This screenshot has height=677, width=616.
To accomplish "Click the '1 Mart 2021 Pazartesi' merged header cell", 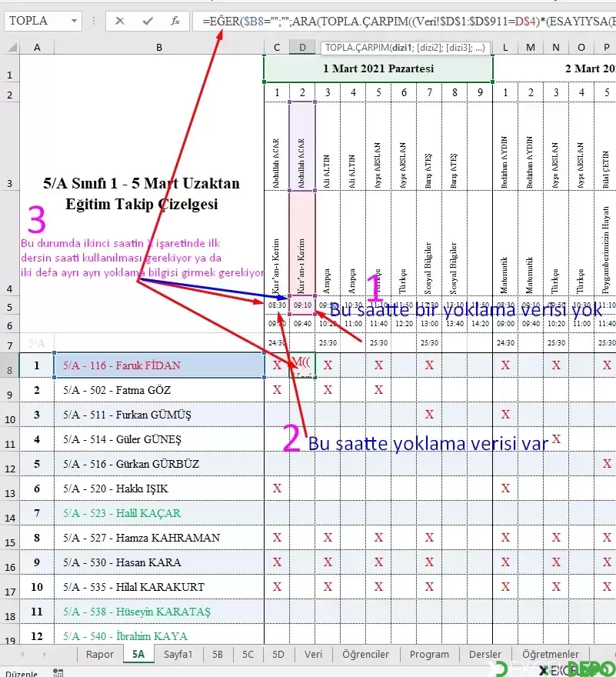I will click(x=378, y=68).
